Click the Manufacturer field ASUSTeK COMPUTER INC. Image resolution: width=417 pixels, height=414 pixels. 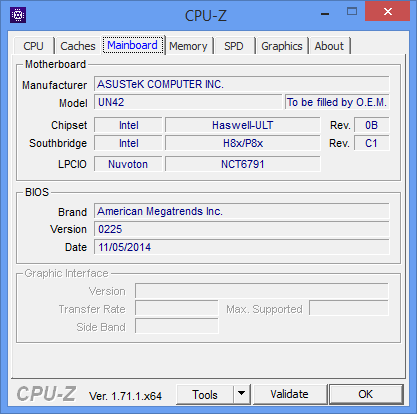[x=242, y=84]
